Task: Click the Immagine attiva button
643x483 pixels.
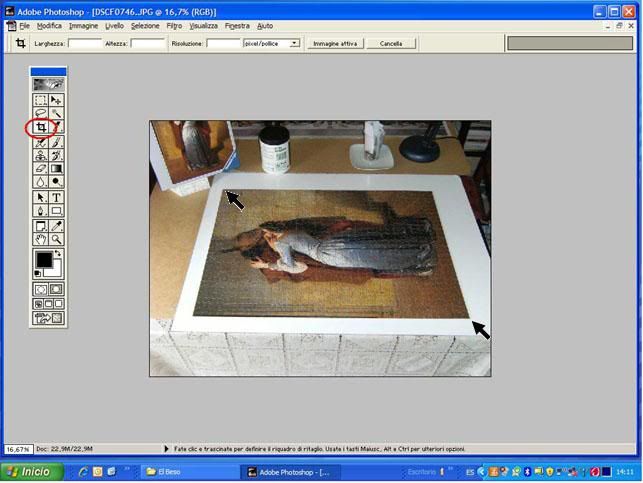Action: click(335, 43)
